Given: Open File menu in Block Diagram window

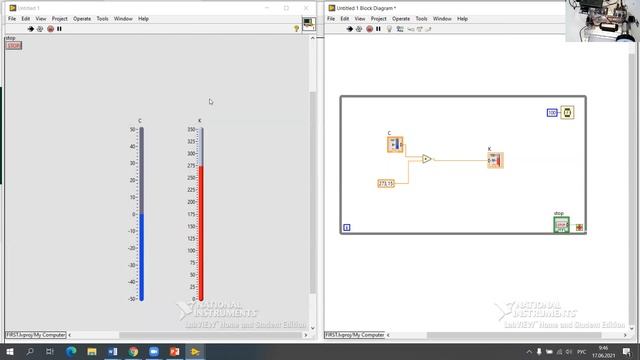Looking at the screenshot, I should click(x=331, y=19).
